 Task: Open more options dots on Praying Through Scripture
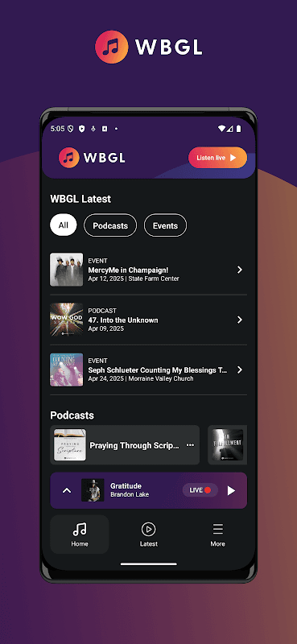[190, 445]
